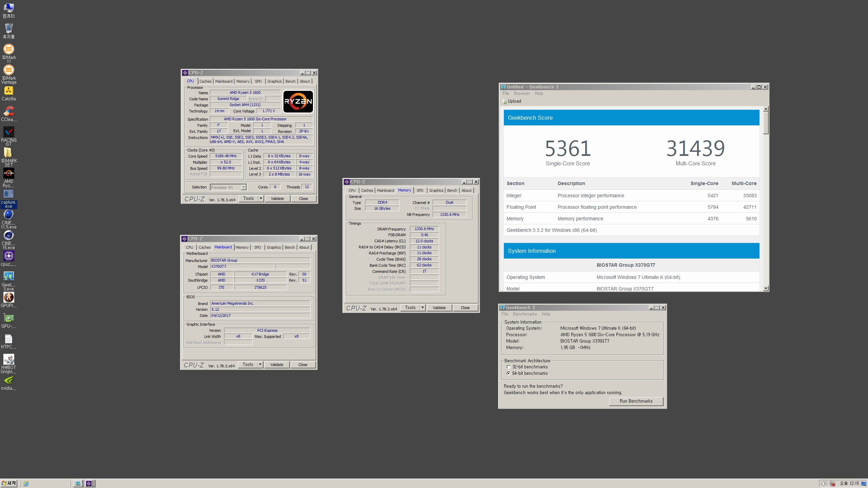Click Run Benchmarks button
Image resolution: width=868 pixels, height=488 pixels.
(x=636, y=401)
